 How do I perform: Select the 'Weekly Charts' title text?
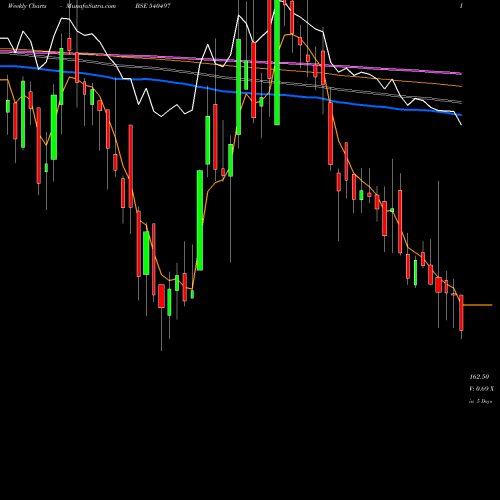pos(27,6)
